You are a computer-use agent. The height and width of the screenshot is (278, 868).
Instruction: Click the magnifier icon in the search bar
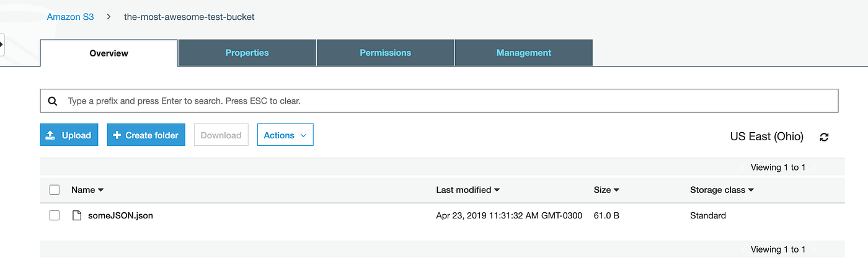(53, 101)
